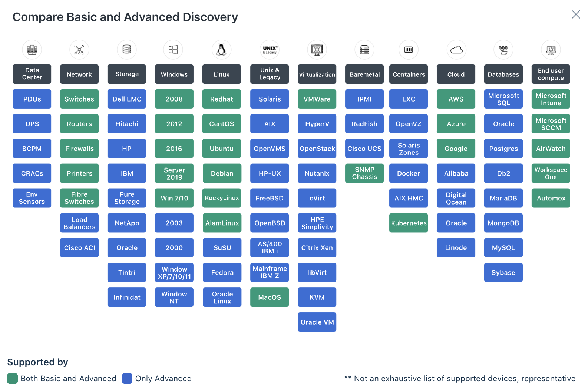Viewport: 588px width, 389px height.
Task: Click the Data Center category icon
Action: (x=32, y=50)
